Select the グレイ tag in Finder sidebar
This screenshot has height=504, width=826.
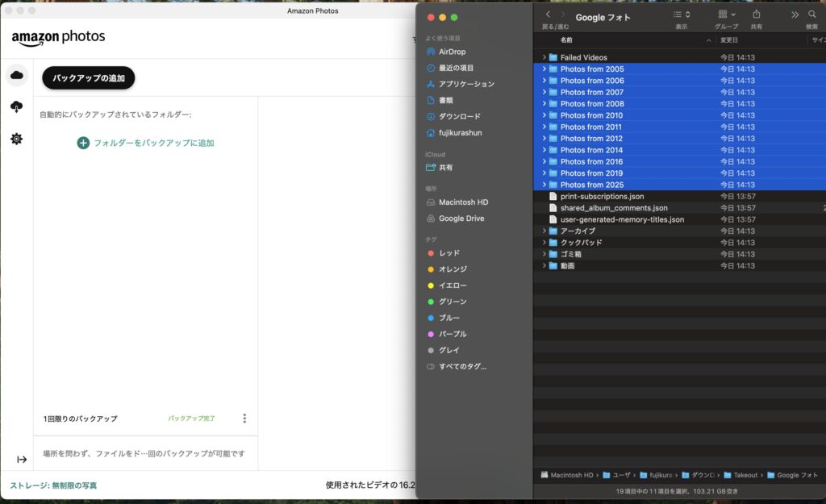pyautogui.click(x=449, y=350)
